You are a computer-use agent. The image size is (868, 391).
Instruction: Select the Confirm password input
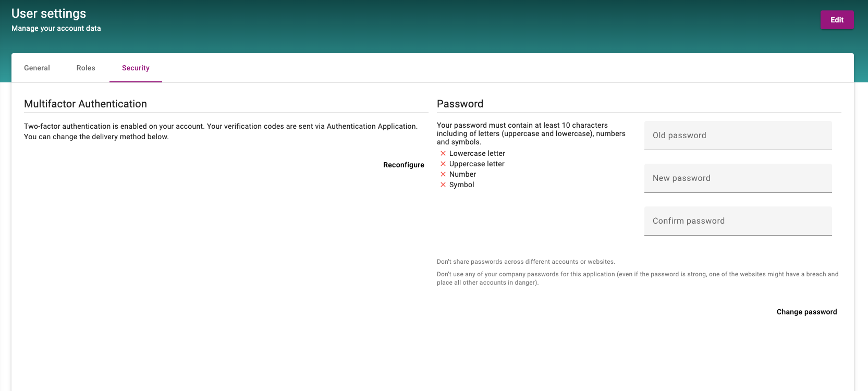pos(738,221)
